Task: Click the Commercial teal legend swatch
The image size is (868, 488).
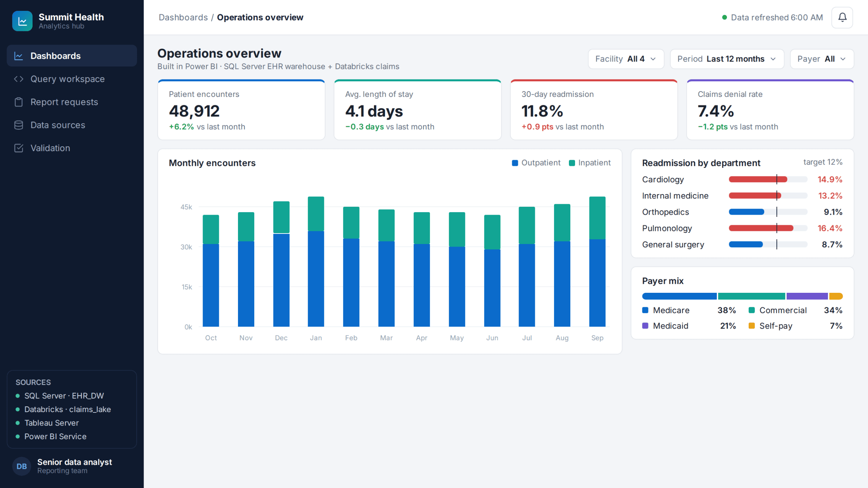Action: tap(752, 310)
